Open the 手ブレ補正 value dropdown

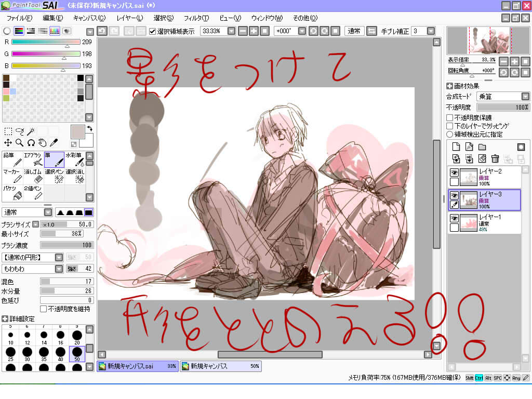click(431, 31)
